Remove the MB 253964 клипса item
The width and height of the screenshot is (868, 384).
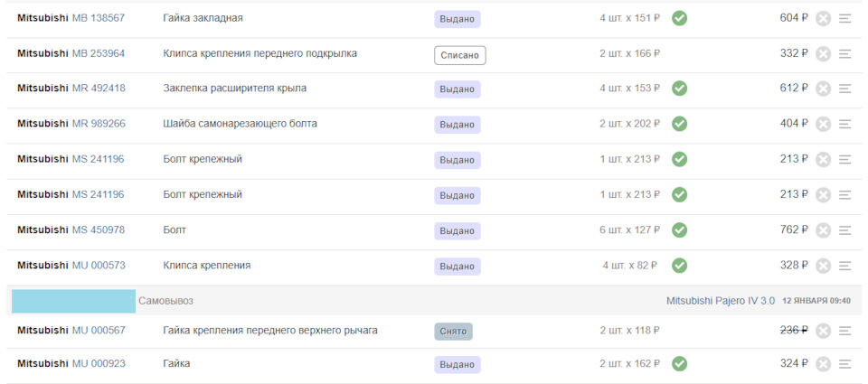(823, 53)
